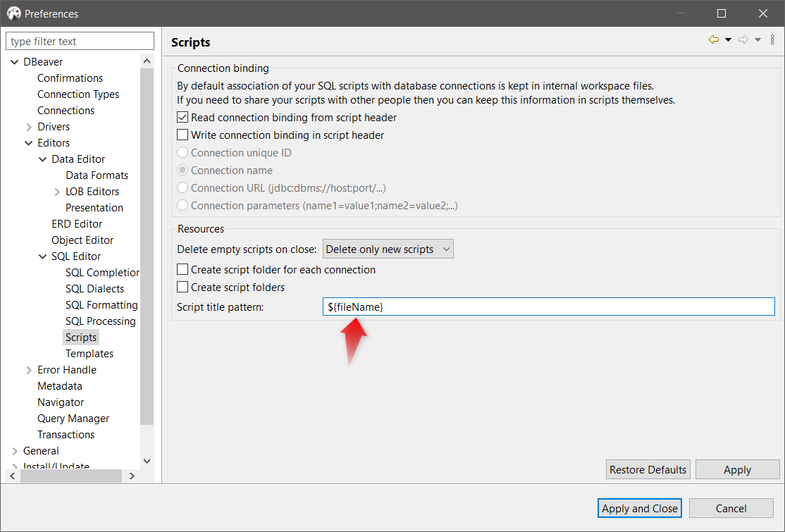Click the back navigation arrow
Screen dimensions: 785x532
point(713,39)
